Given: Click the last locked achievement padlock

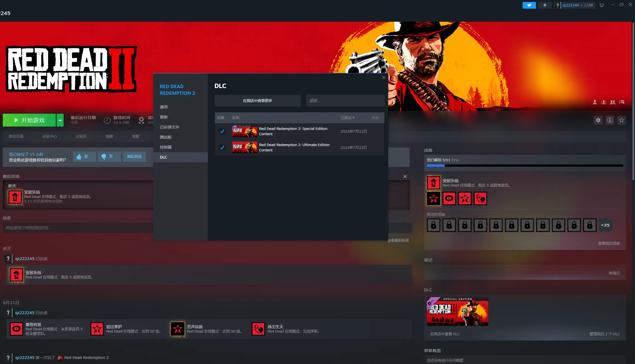Looking at the screenshot, I should pos(590,225).
